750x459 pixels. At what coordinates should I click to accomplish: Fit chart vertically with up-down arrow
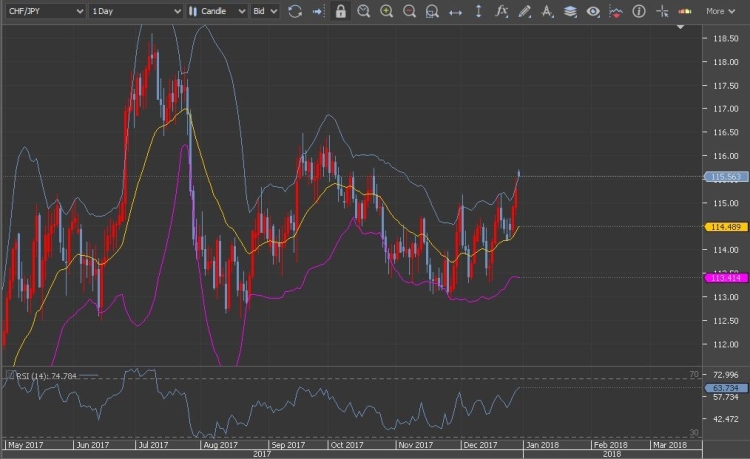pyautogui.click(x=478, y=12)
